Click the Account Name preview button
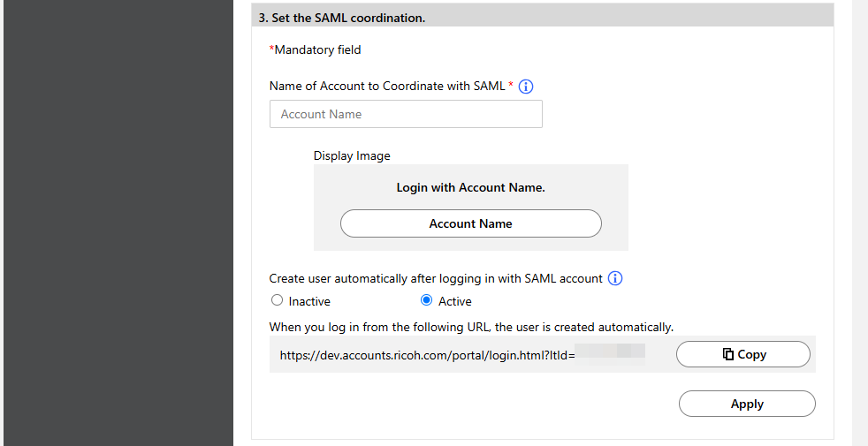 click(470, 223)
